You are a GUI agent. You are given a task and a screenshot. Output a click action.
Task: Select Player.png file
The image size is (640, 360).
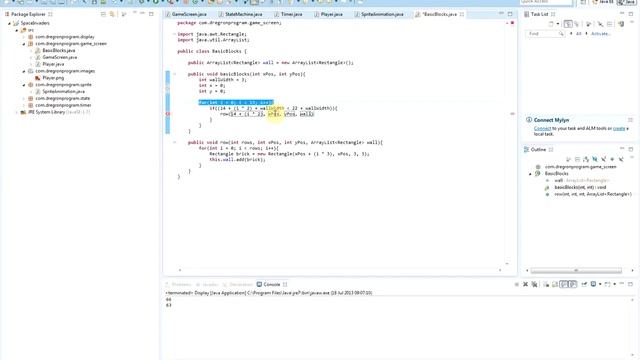pyautogui.click(x=53, y=78)
